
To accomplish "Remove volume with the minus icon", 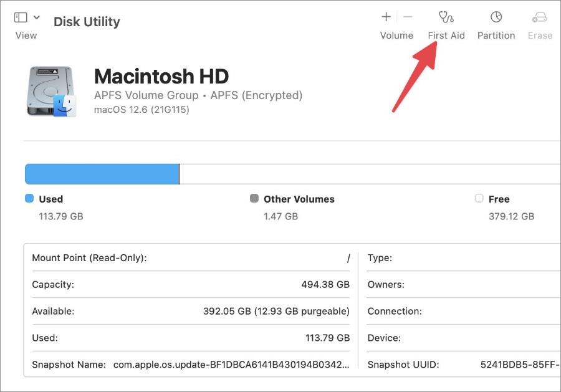I will [408, 16].
